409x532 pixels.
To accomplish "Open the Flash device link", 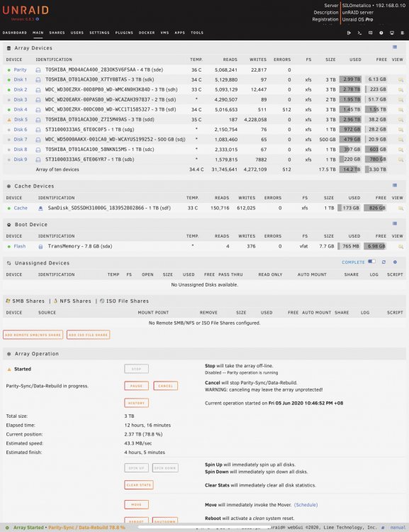I will (20, 246).
